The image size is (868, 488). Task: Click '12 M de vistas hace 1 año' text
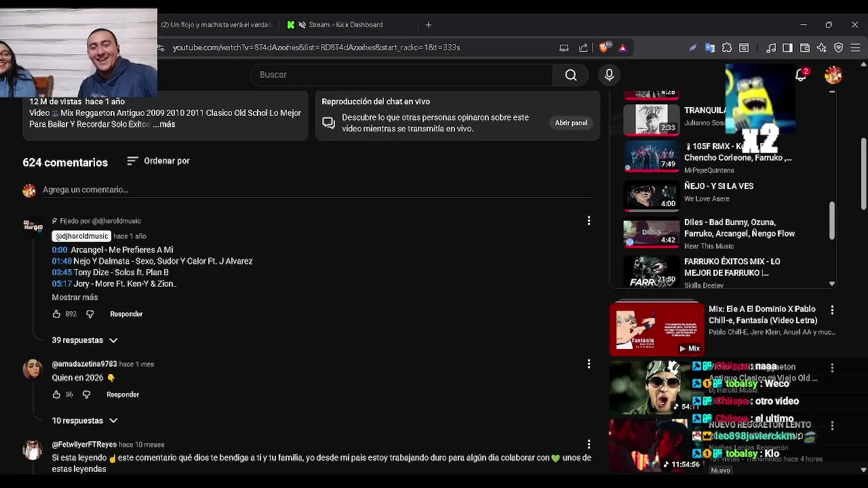[77, 102]
